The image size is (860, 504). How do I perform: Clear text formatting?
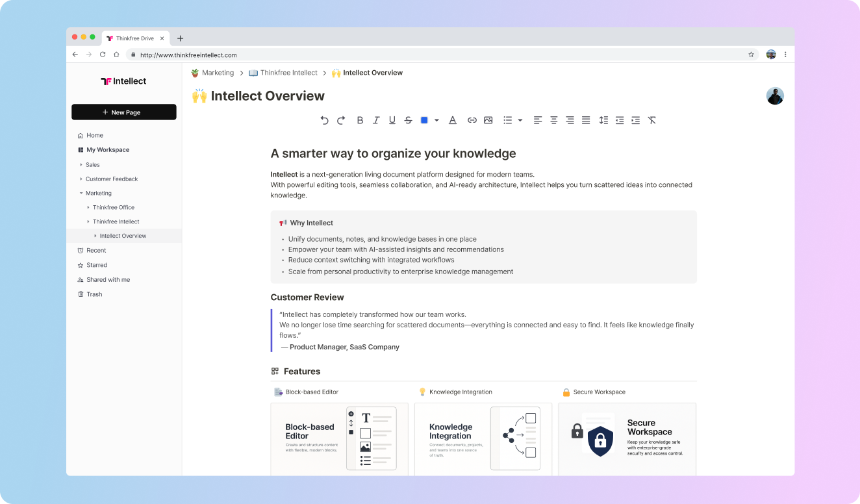652,120
